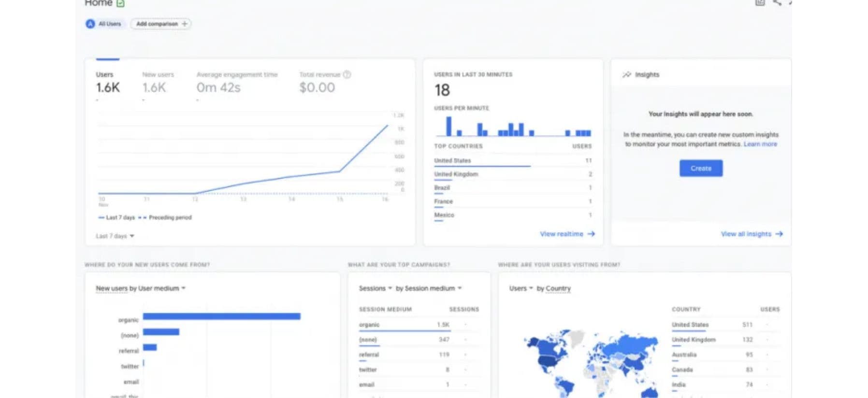Click the referral bar in the bar chart
The width and height of the screenshot is (868, 398).
[x=150, y=347]
